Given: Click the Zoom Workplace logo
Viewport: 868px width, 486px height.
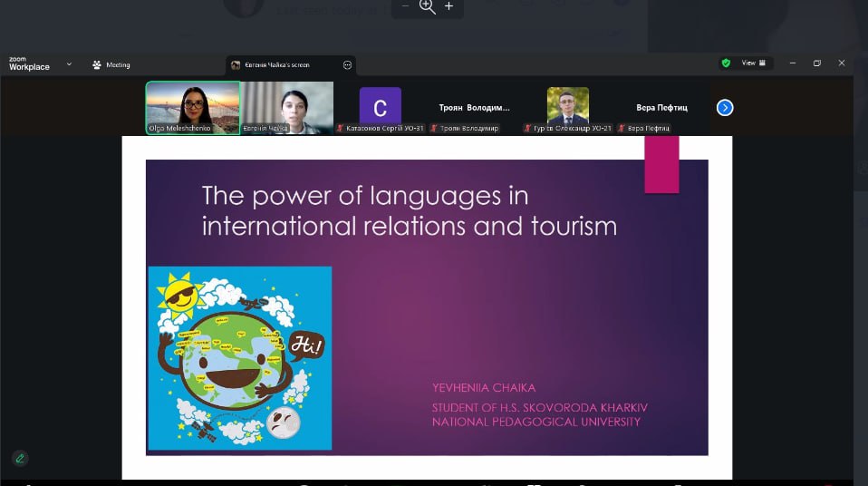Looking at the screenshot, I should [29, 64].
